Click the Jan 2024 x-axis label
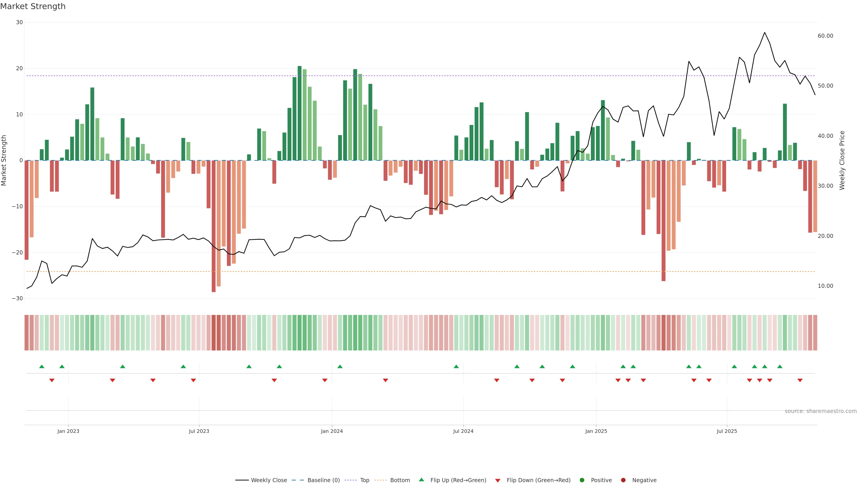Image resolution: width=868 pixels, height=488 pixels. point(332,431)
